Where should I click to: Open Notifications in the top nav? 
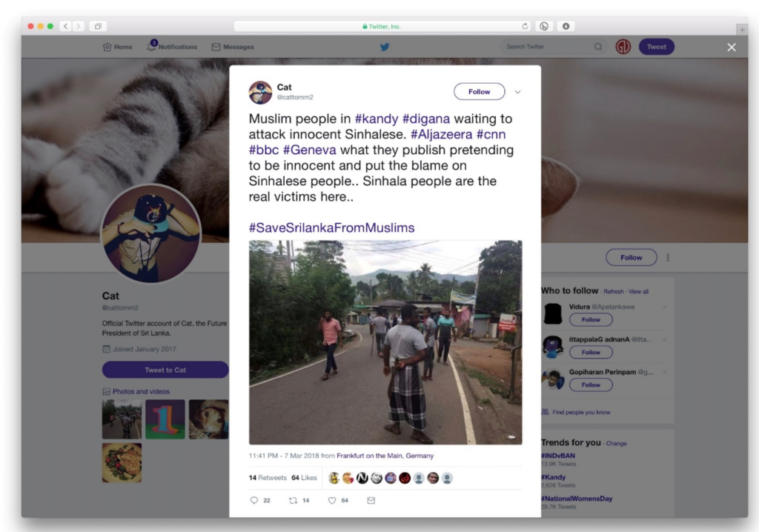tap(172, 47)
